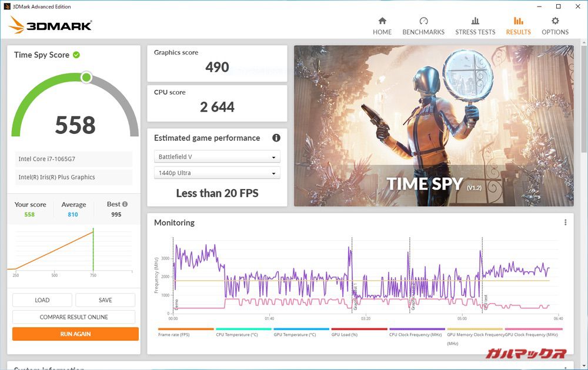Viewport: 588px width, 370px height.
Task: Click the Save button
Action: click(105, 300)
